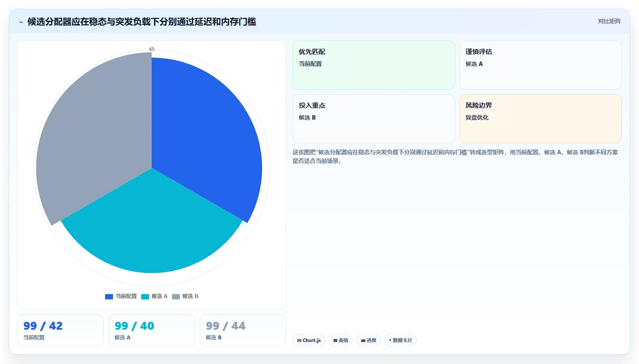Click the 进度 tag chip
Screen dimensions: 639x364
click(x=369, y=340)
